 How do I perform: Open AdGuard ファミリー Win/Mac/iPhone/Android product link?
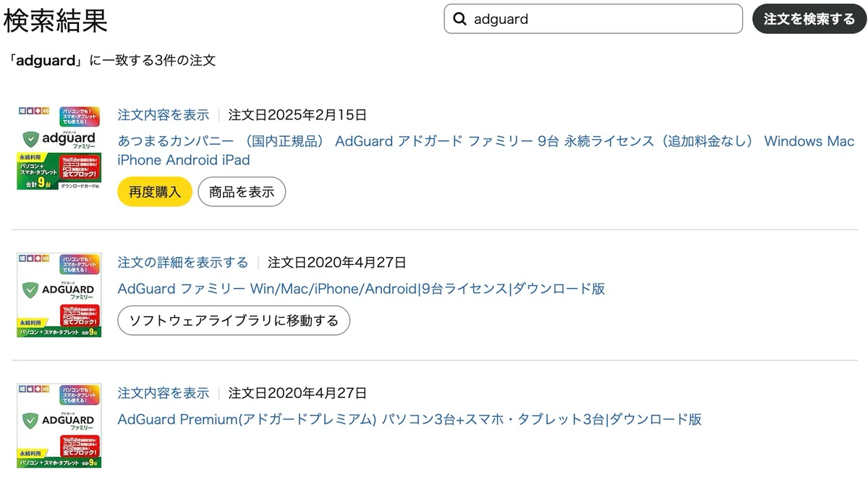point(362,289)
